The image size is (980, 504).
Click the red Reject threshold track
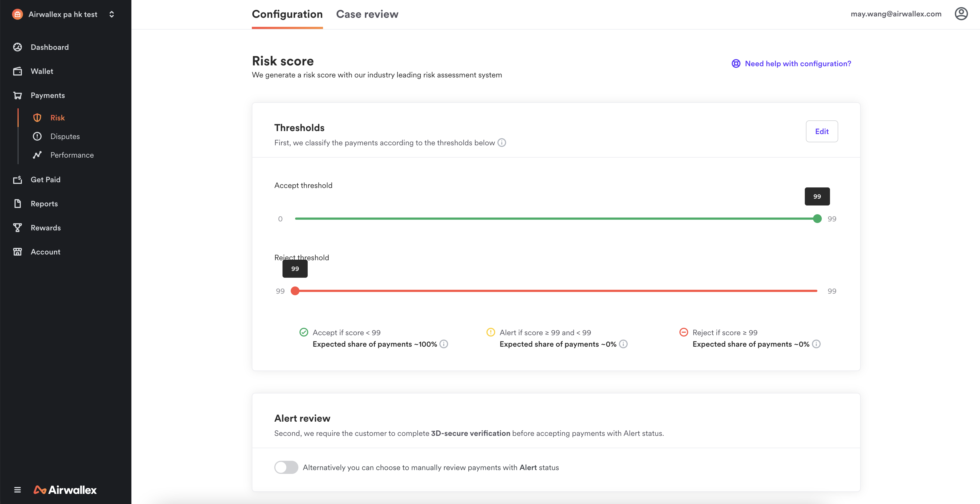click(x=556, y=291)
